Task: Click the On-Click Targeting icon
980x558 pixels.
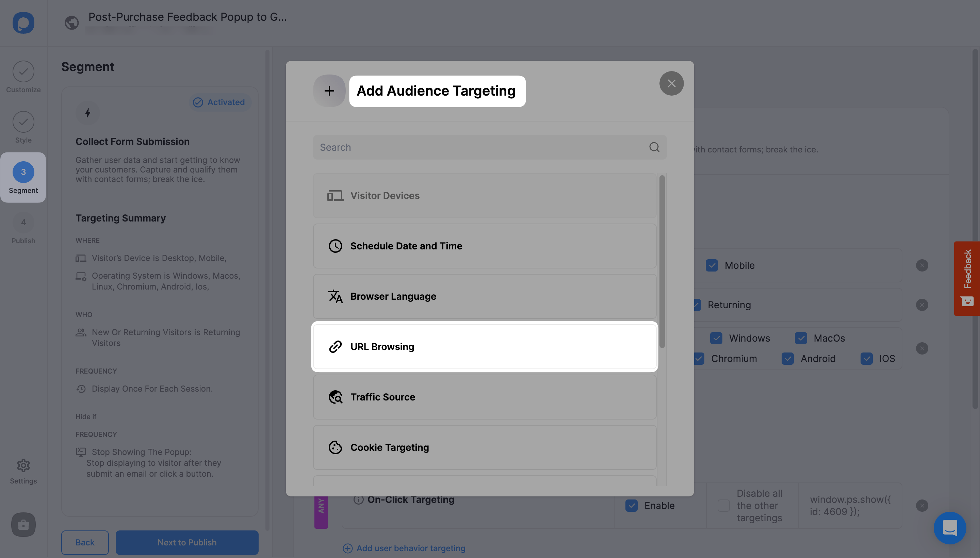Action: 357,499
